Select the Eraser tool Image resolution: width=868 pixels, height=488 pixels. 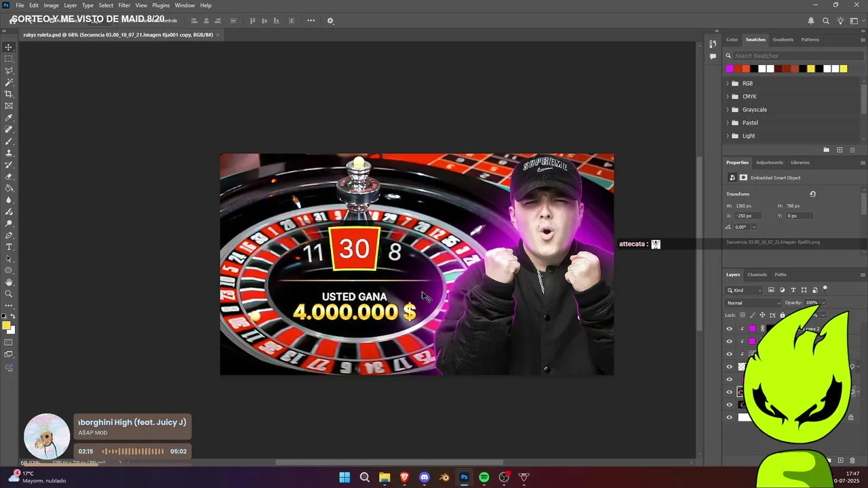(9, 176)
